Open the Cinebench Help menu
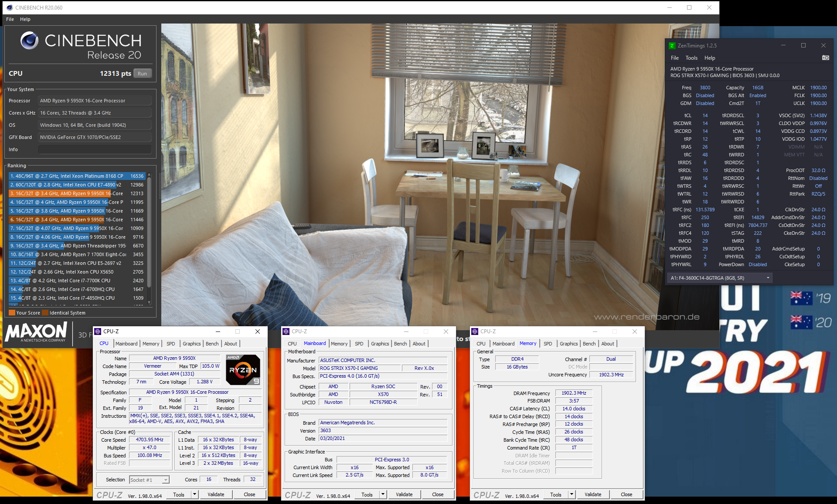The height and width of the screenshot is (504, 837). (25, 19)
